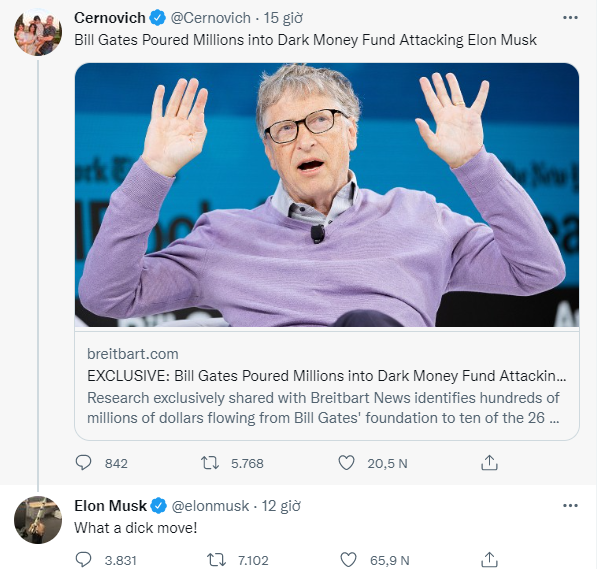Open more options for Elon Musk's tweet
This screenshot has width=608, height=569.
click(569, 505)
